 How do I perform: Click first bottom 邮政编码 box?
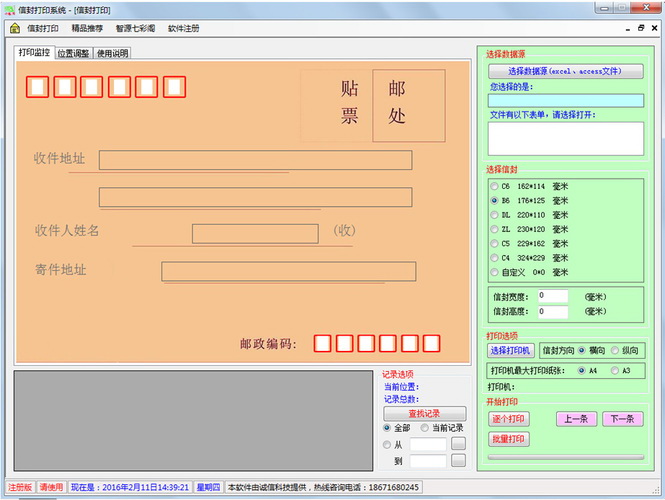tap(322, 344)
